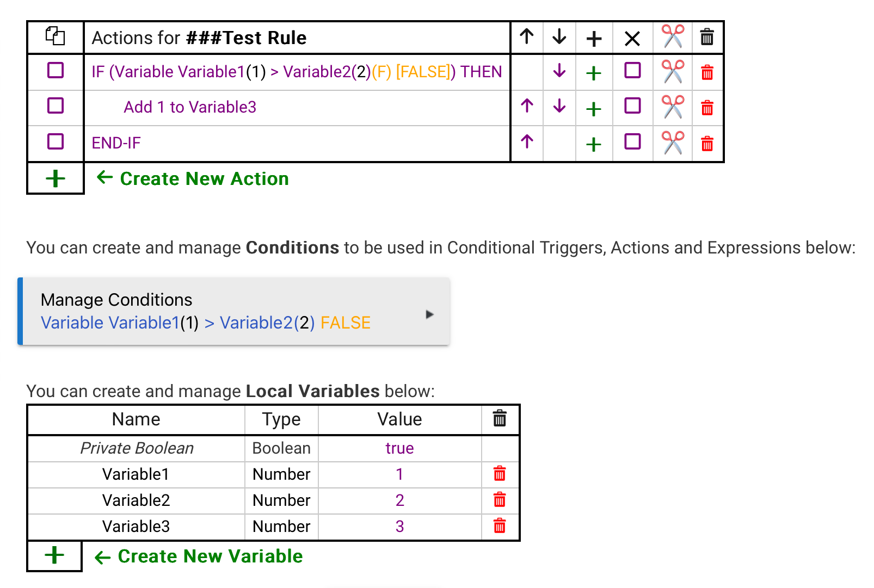874x588 pixels.
Task: Click the scissors icon on the END-IF row
Action: 673,143
